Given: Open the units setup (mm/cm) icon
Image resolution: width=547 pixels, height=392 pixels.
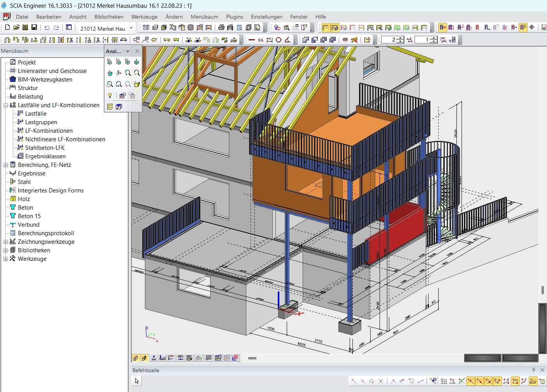Looking at the screenshot, I should click(x=146, y=28).
